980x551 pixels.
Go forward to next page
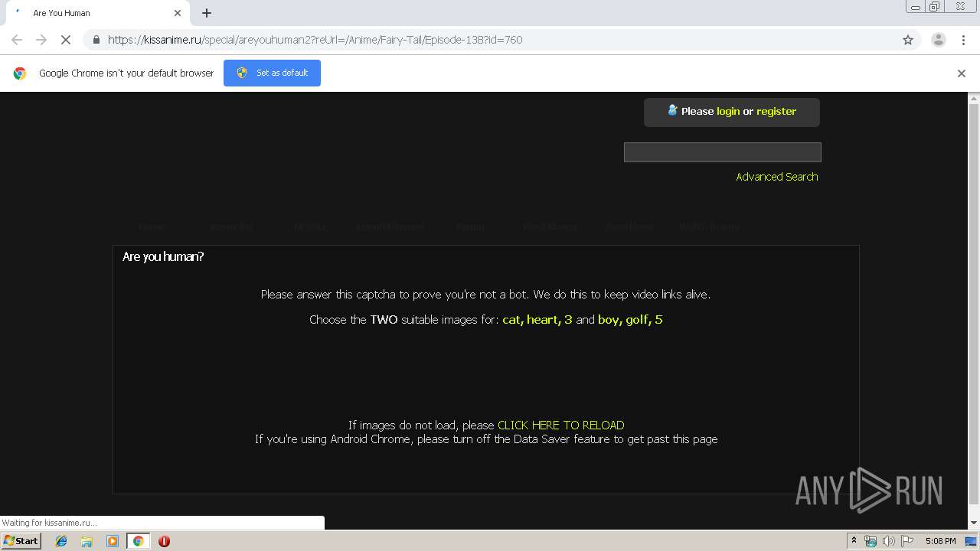[41, 40]
